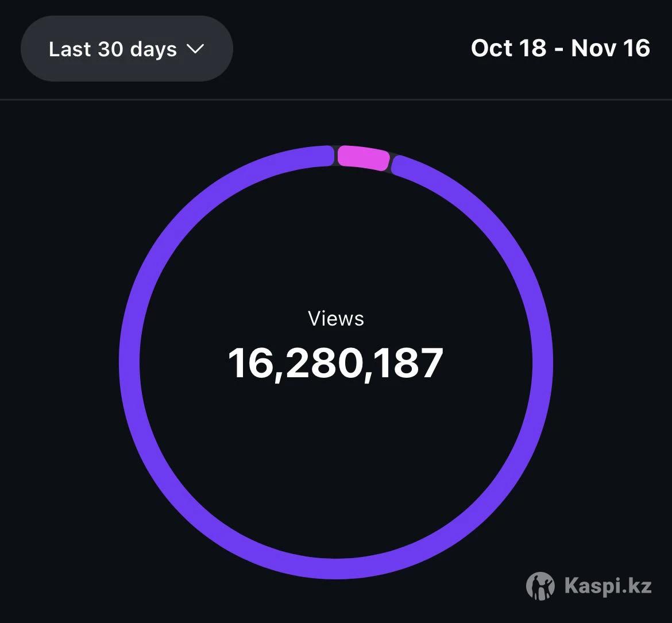672x623 pixels.
Task: Click the "Oct 18" start date text
Action: (508, 48)
